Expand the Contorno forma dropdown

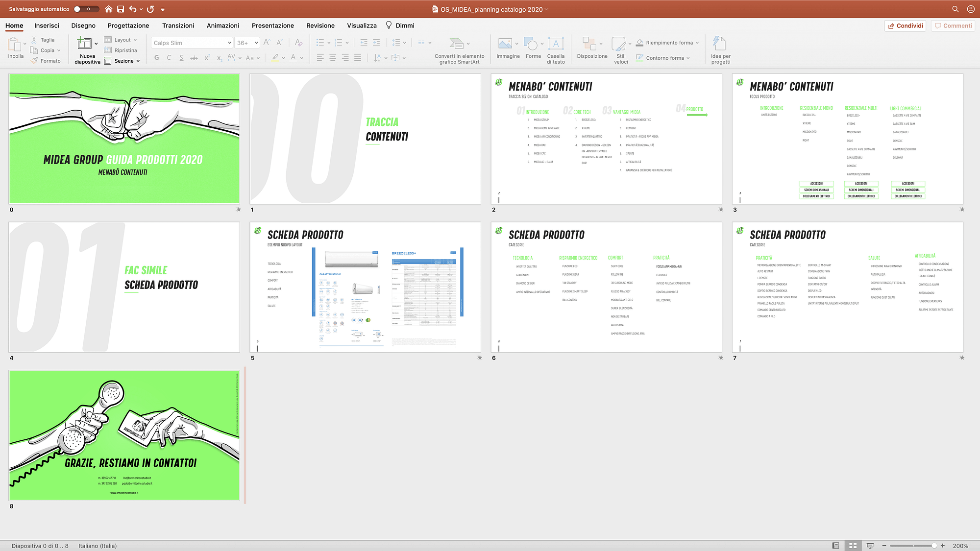688,58
